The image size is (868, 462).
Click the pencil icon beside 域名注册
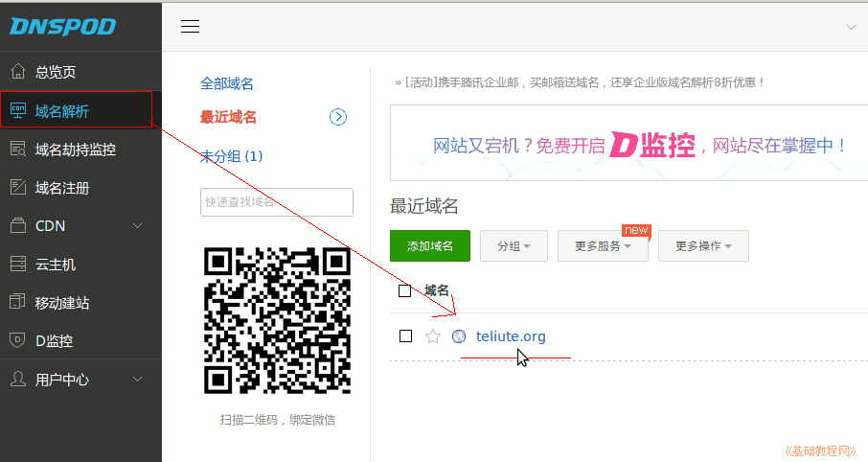pos(18,187)
